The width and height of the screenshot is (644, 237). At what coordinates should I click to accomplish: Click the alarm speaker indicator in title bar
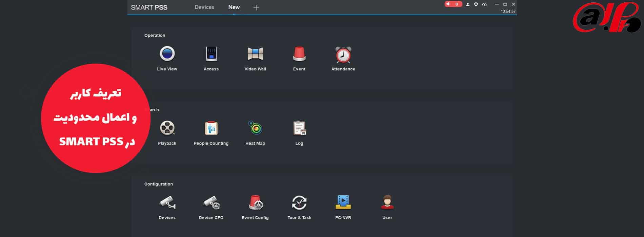(x=453, y=4)
